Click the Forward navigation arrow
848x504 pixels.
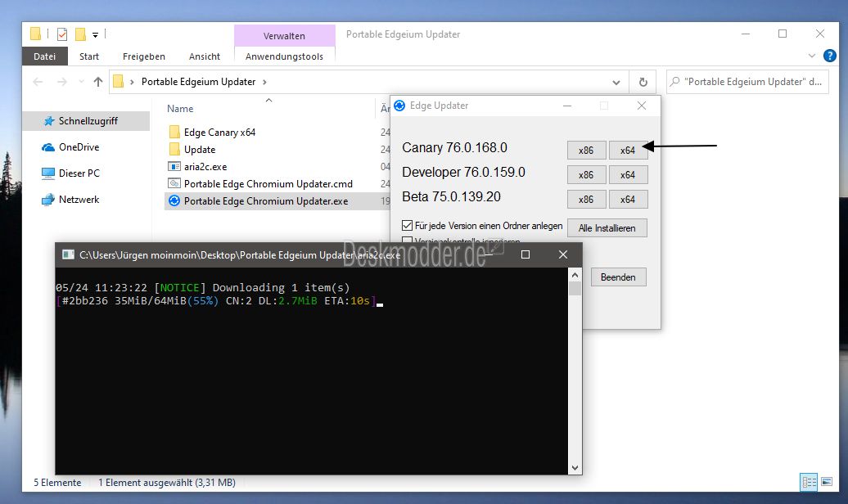[x=62, y=82]
